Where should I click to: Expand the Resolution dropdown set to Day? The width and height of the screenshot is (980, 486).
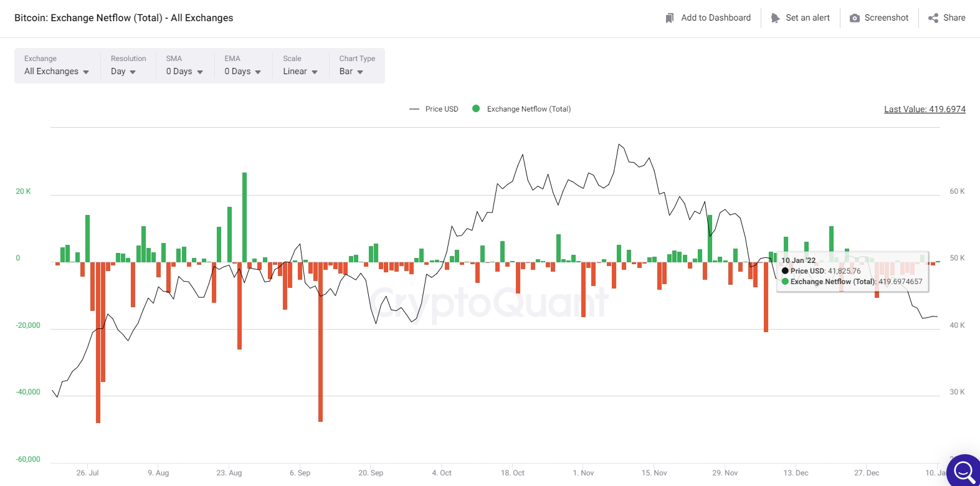coord(123,72)
